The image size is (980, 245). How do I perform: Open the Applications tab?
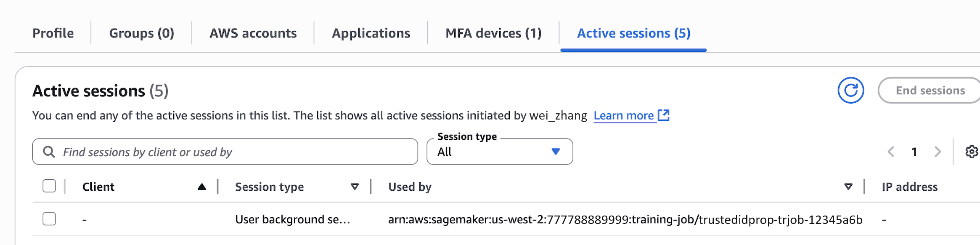371,33
